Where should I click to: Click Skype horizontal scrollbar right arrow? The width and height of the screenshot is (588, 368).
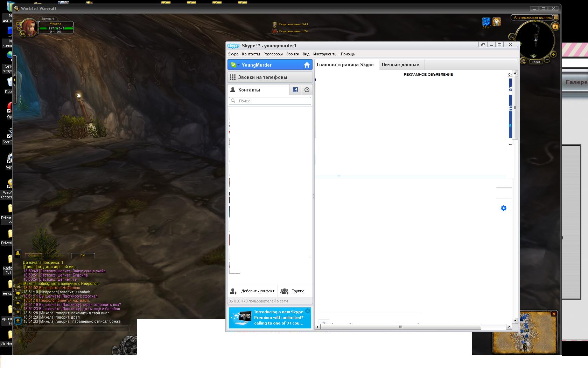point(509,327)
